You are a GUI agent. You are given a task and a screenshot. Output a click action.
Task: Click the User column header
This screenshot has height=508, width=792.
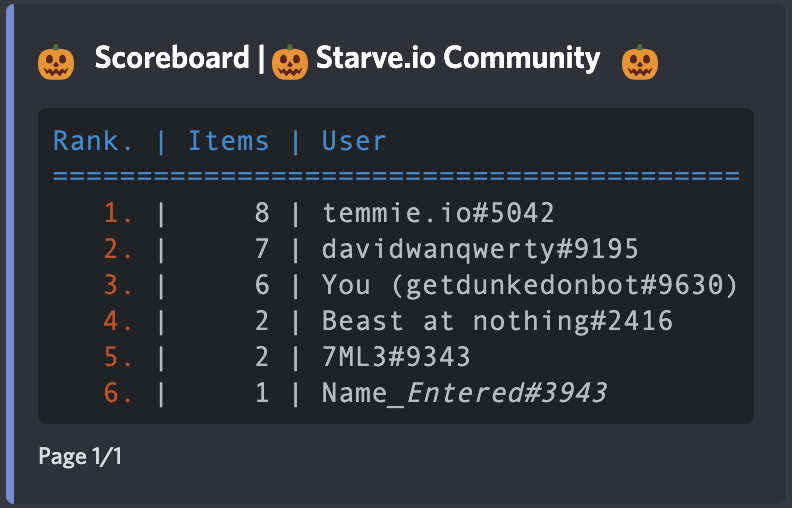[x=354, y=140]
